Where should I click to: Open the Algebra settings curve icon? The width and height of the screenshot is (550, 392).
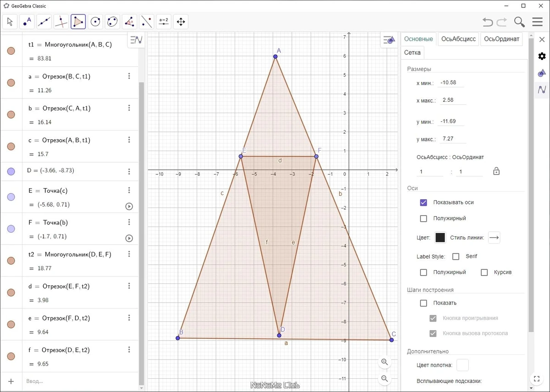[x=542, y=89]
